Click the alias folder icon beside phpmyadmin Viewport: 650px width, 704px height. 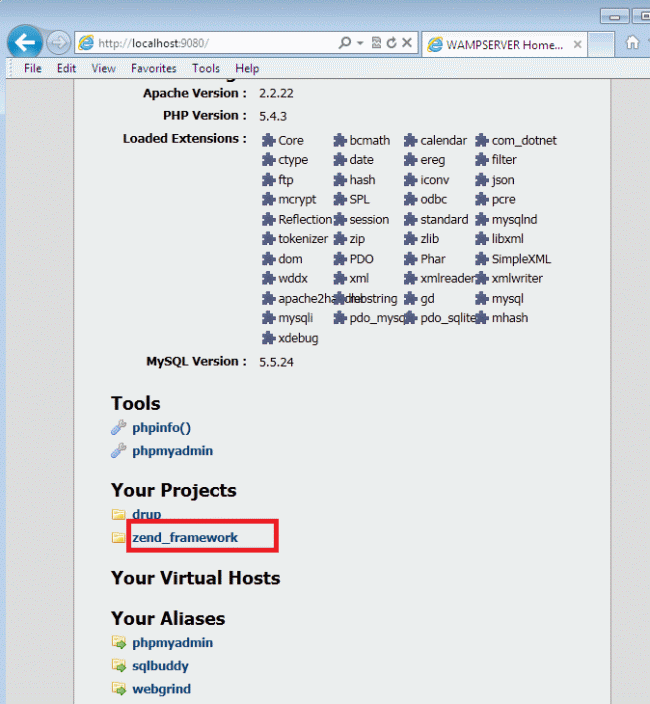[119, 642]
